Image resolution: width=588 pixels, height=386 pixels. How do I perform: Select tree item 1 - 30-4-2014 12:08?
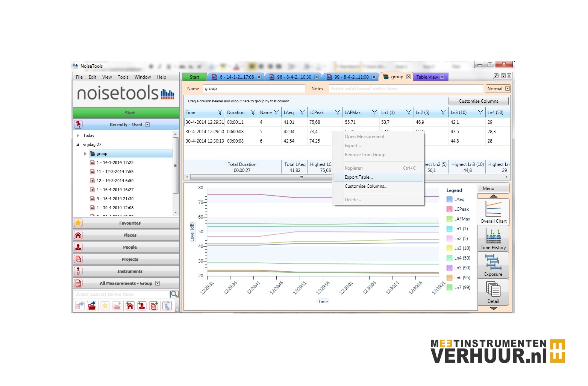(x=115, y=208)
